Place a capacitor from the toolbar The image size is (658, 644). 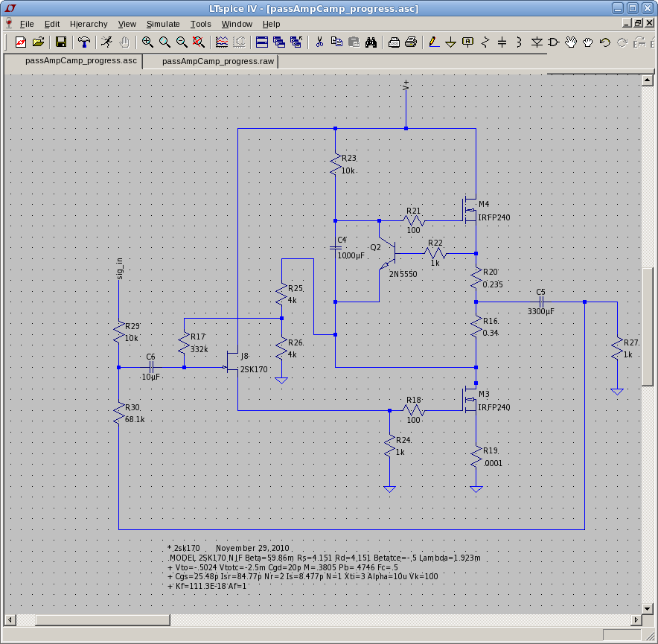[x=502, y=42]
